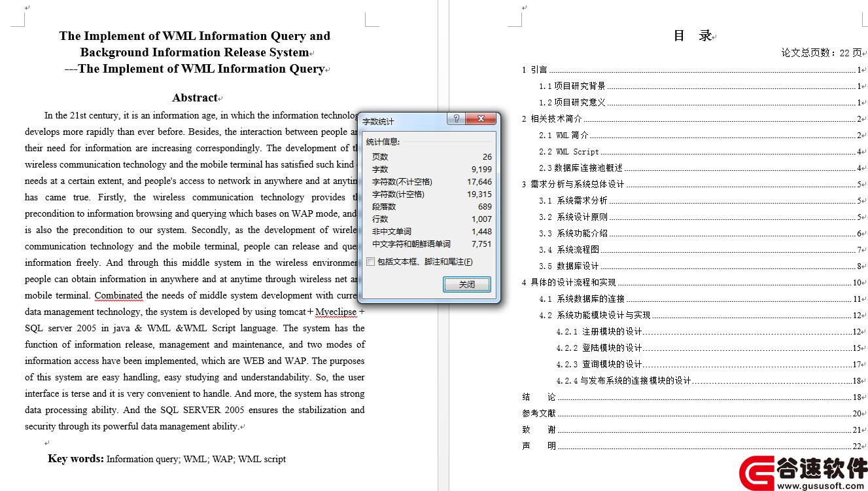Open contents entry 4.2.4 与发布系统的连接模块的设计
The height and width of the screenshot is (491, 868).
click(709, 380)
